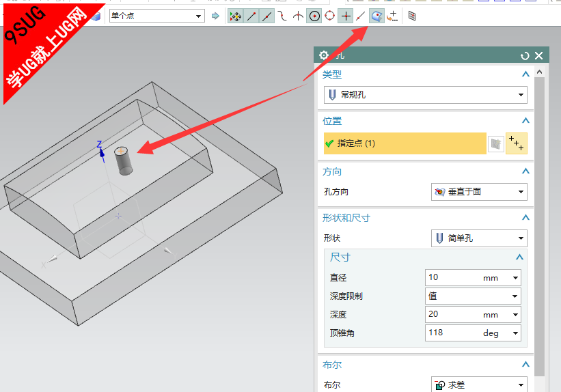
Task: Toggle Point on Face snap icon
Action: pyautogui.click(x=377, y=16)
